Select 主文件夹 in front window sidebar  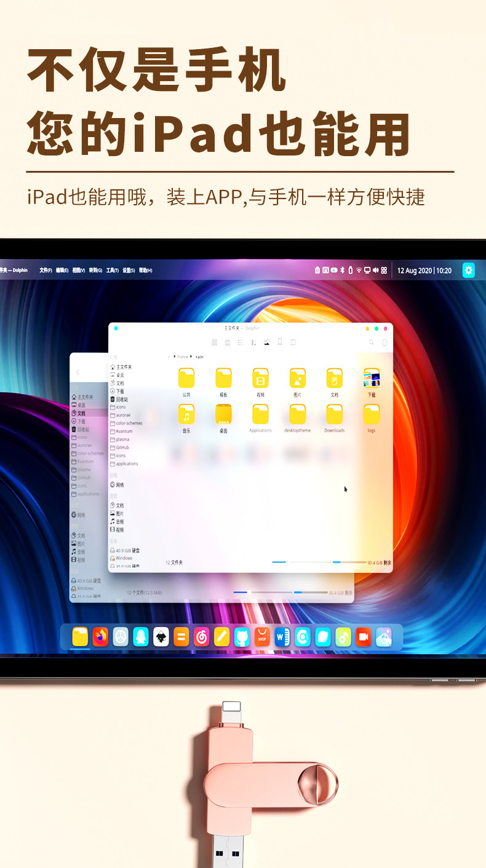(121, 367)
